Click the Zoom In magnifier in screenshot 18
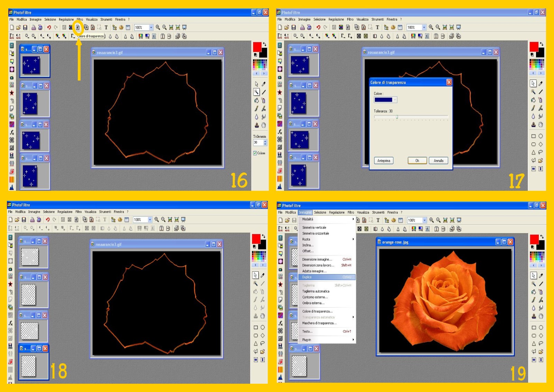Image resolution: width=554 pixels, height=392 pixels. click(157, 220)
